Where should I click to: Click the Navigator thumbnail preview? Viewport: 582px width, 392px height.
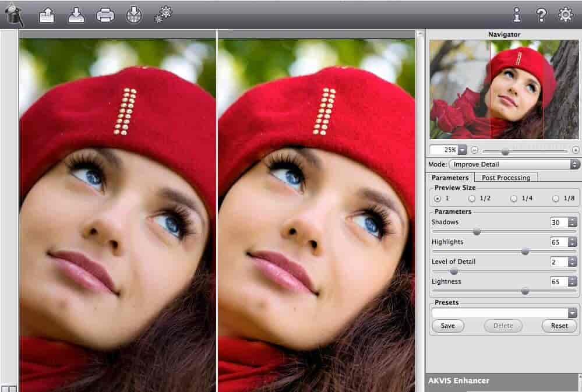[x=504, y=90]
